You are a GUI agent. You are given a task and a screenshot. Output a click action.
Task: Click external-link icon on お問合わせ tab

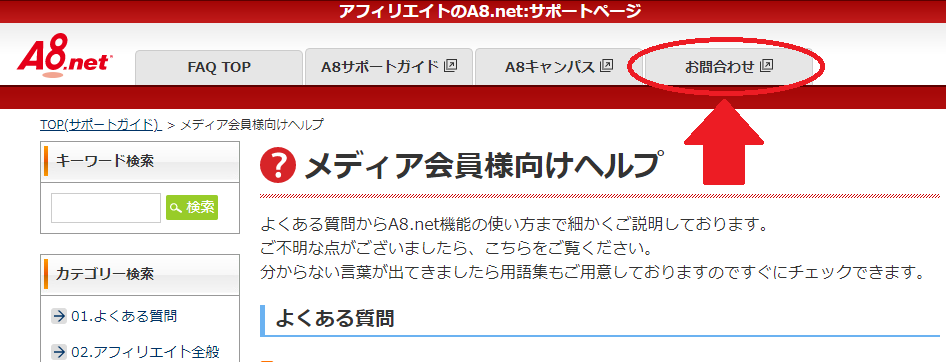coord(766,66)
